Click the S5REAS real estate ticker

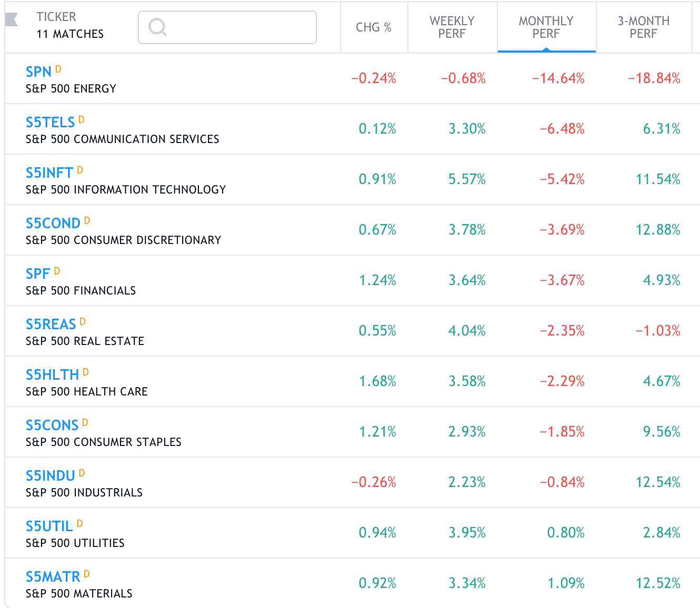pos(51,325)
